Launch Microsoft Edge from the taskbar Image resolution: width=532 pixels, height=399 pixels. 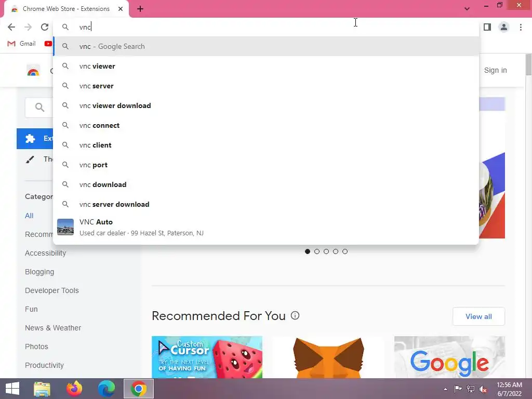point(106,389)
